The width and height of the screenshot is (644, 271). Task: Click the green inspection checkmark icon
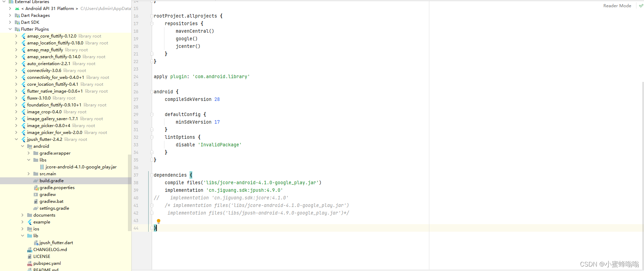(x=641, y=6)
